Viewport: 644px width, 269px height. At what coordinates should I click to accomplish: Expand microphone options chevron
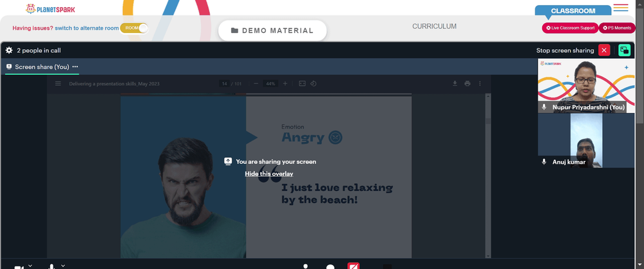pyautogui.click(x=63, y=266)
